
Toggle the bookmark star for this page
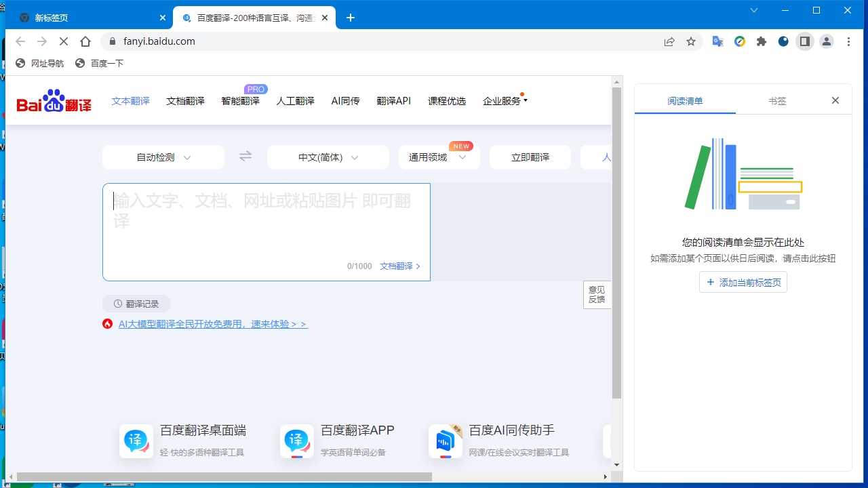pyautogui.click(x=690, y=41)
